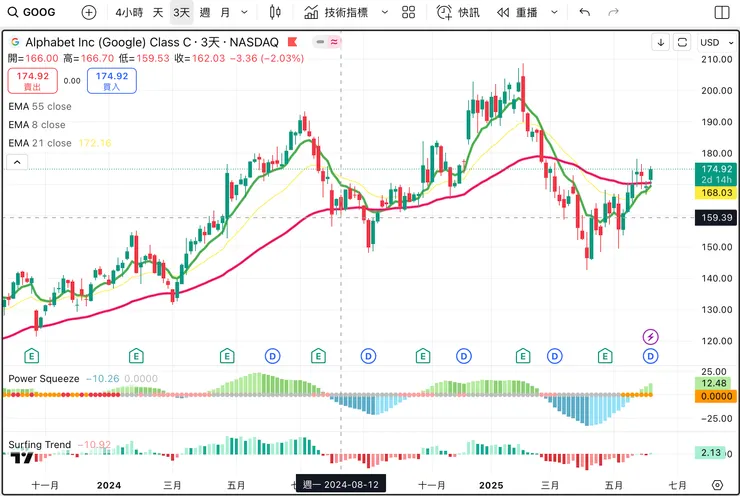Click earnings E marker below 五月 2025 candles

pos(605,356)
